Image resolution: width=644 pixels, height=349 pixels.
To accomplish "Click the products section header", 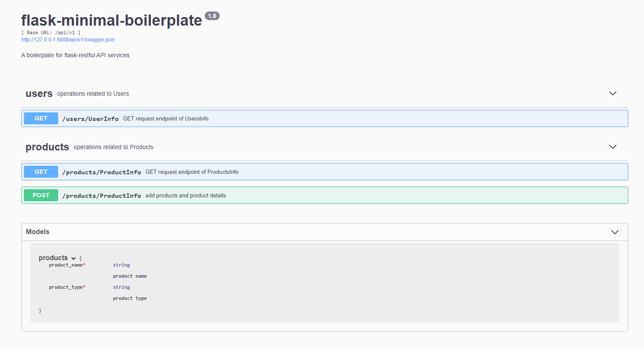I will coord(47,147).
